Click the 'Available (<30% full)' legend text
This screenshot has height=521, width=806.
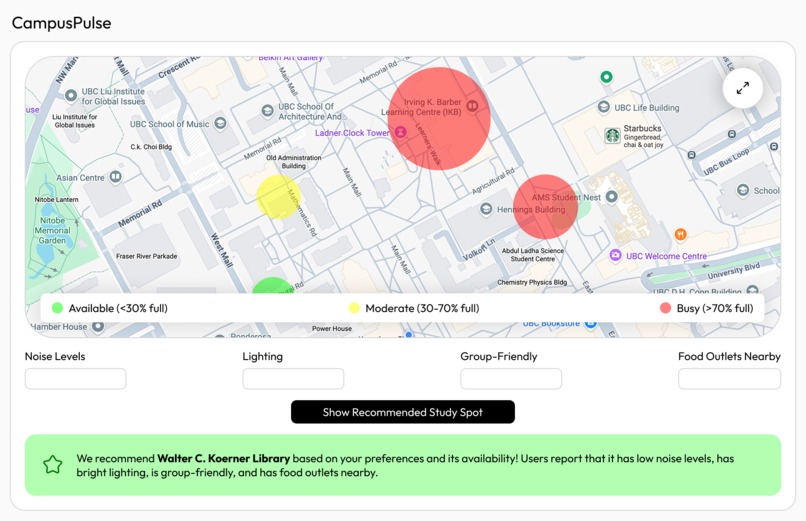point(118,308)
